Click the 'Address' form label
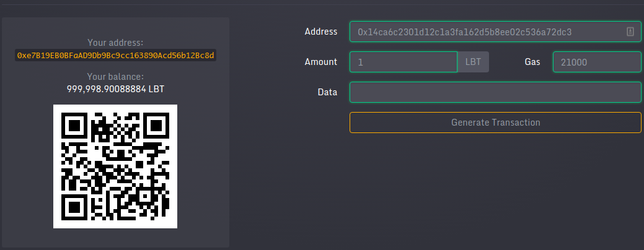 (321, 32)
